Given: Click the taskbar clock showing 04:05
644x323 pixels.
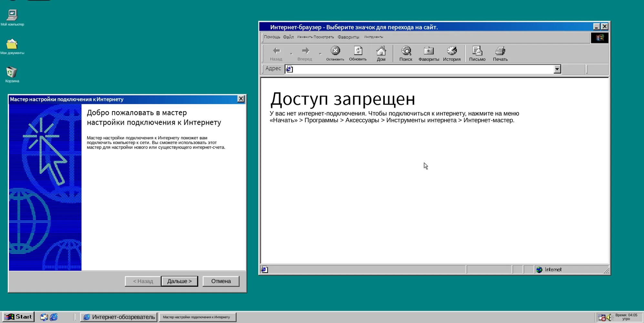Looking at the screenshot, I should coord(626,317).
